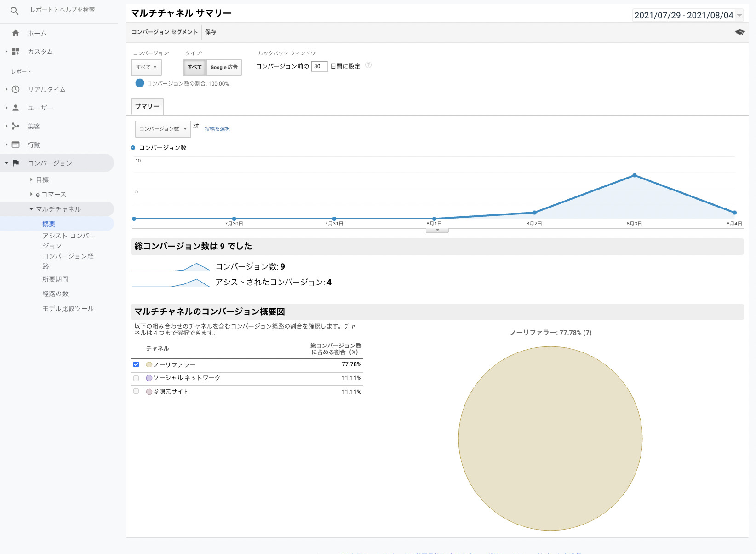The width and height of the screenshot is (756, 554).
Task: Click the Customization grid icon
Action: pyautogui.click(x=16, y=52)
